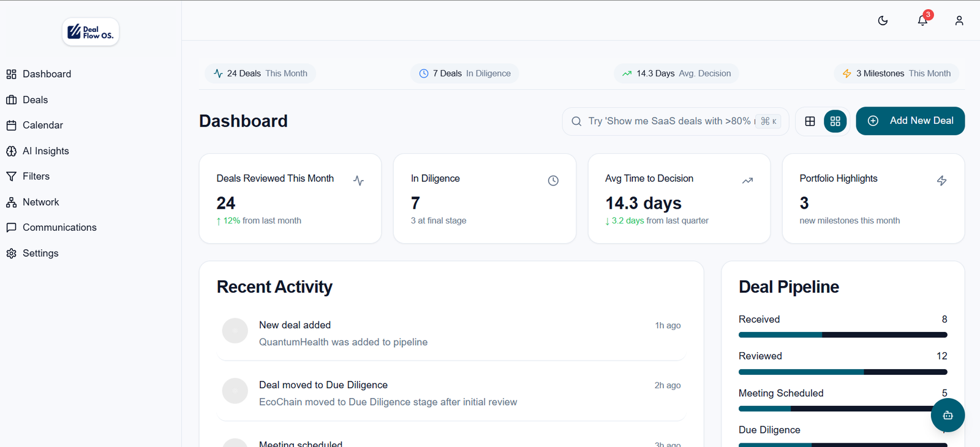Click the Add New Deal button

pos(910,121)
